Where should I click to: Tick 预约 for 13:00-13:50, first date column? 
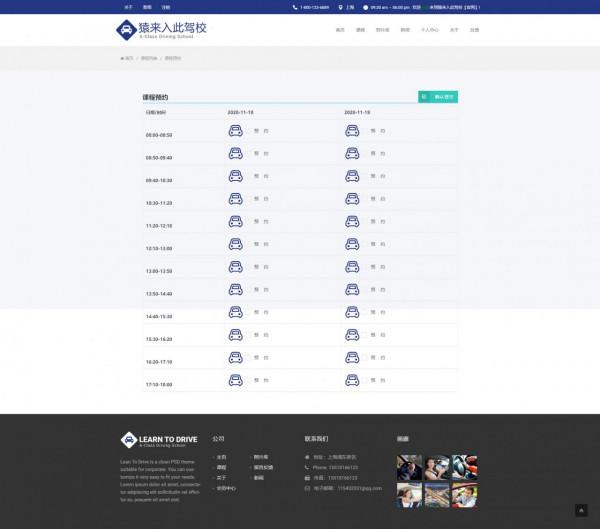(x=249, y=267)
